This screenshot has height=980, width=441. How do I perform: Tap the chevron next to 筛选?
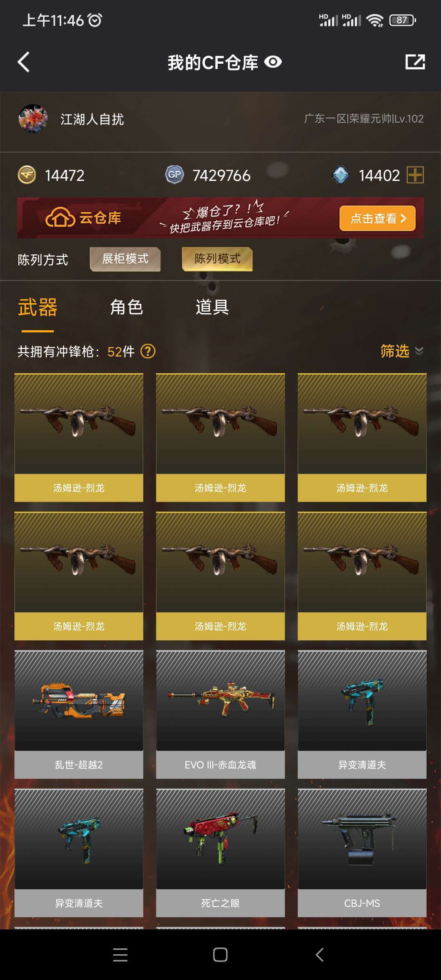(x=419, y=351)
